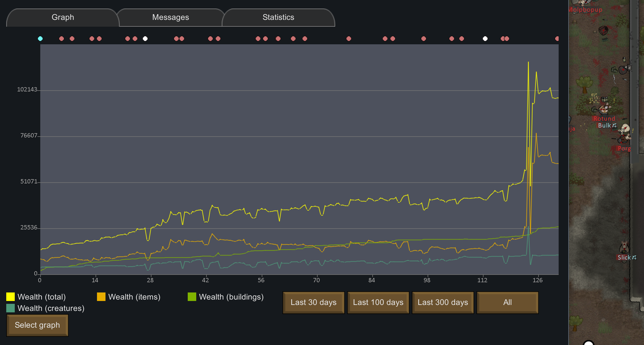The image size is (644, 345).
Task: Click red event marker at graph's right edge
Action: (557, 39)
